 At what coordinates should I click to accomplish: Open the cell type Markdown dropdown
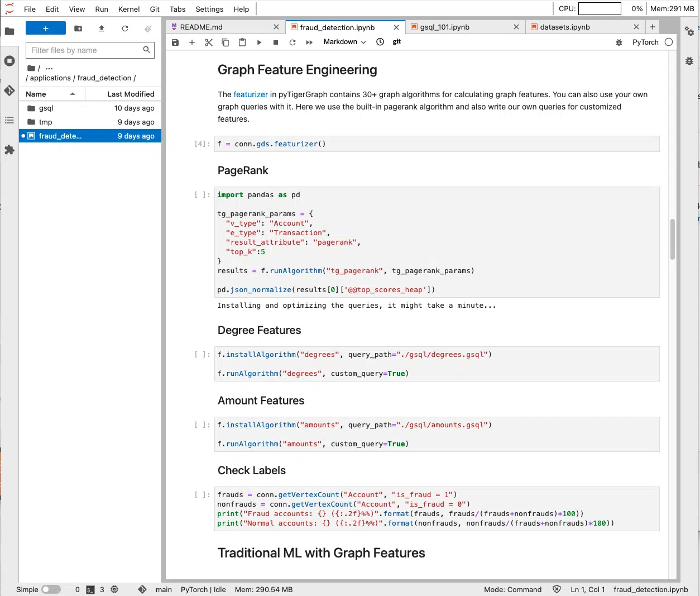click(344, 42)
